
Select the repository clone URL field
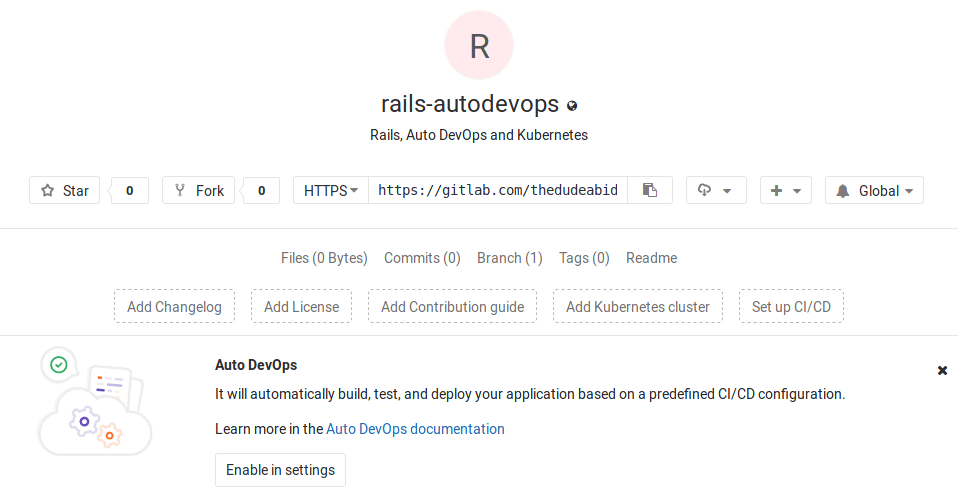[497, 190]
